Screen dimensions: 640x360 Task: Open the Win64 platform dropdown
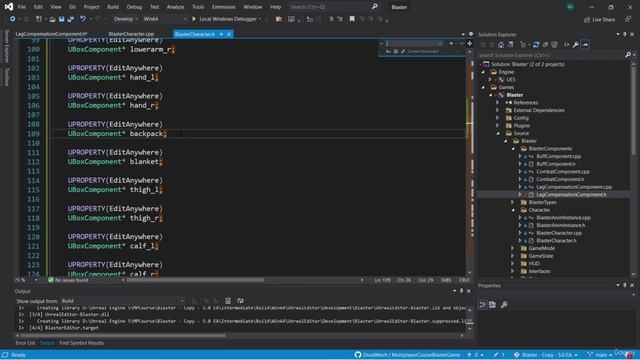click(x=165, y=19)
